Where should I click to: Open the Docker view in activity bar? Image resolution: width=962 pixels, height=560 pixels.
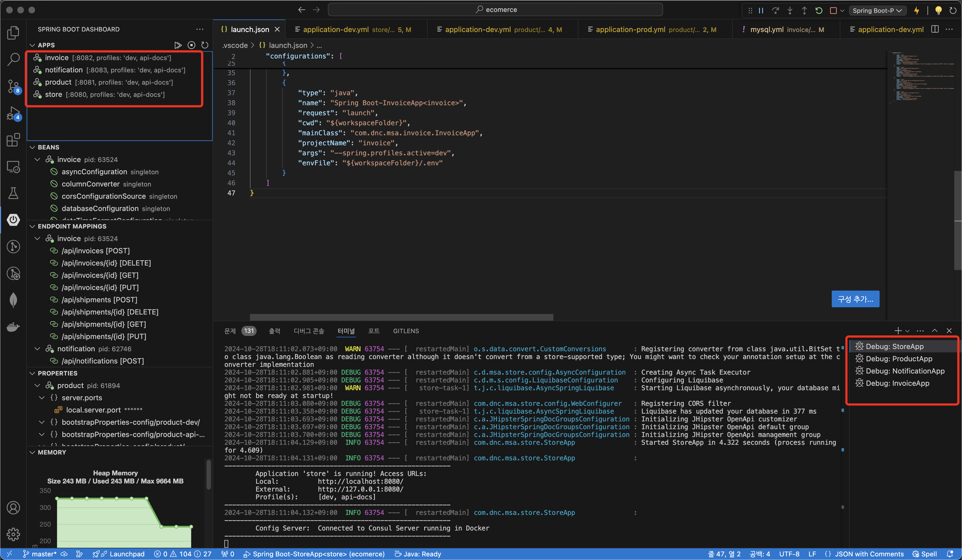[x=13, y=327]
